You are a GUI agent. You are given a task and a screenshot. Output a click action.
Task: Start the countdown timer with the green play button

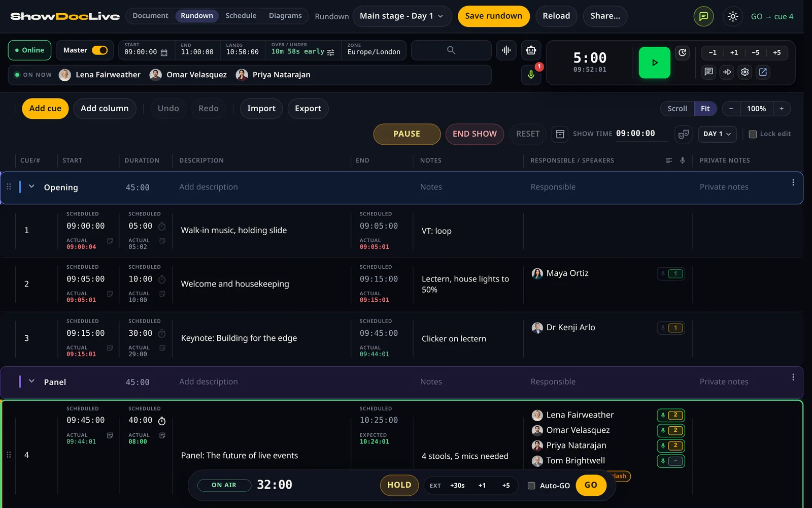(x=654, y=62)
